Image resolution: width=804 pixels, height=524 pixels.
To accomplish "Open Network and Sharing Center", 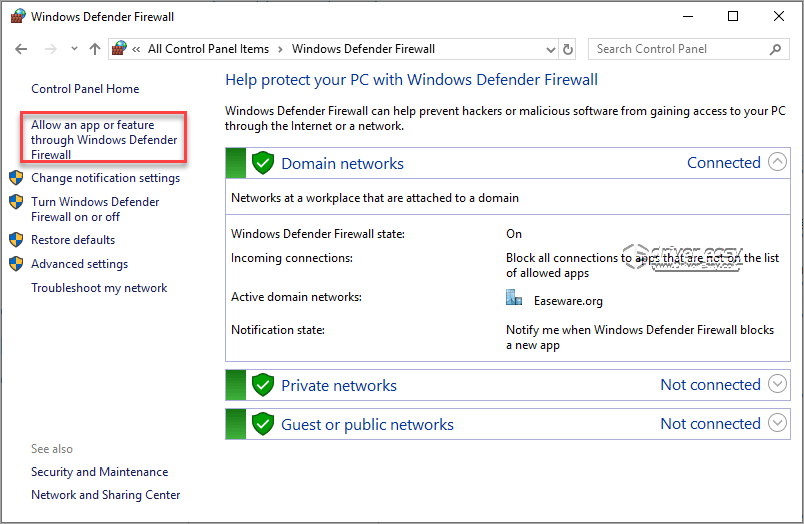I will tap(106, 495).
